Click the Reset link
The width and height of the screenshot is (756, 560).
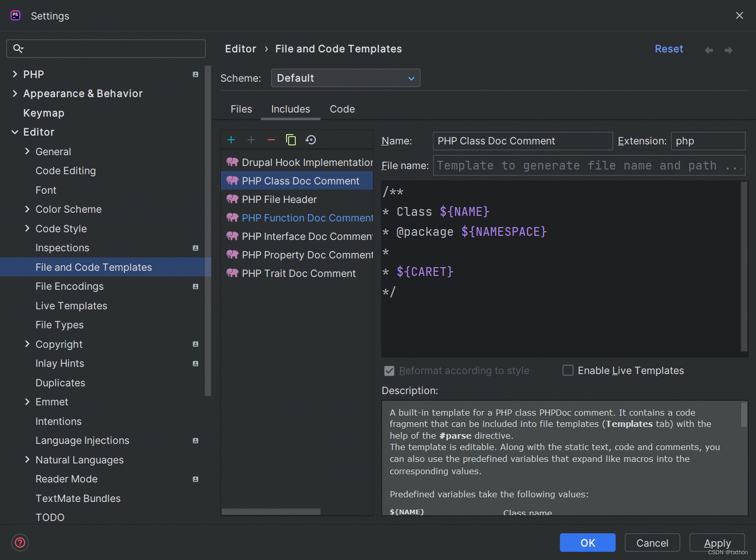(x=669, y=49)
